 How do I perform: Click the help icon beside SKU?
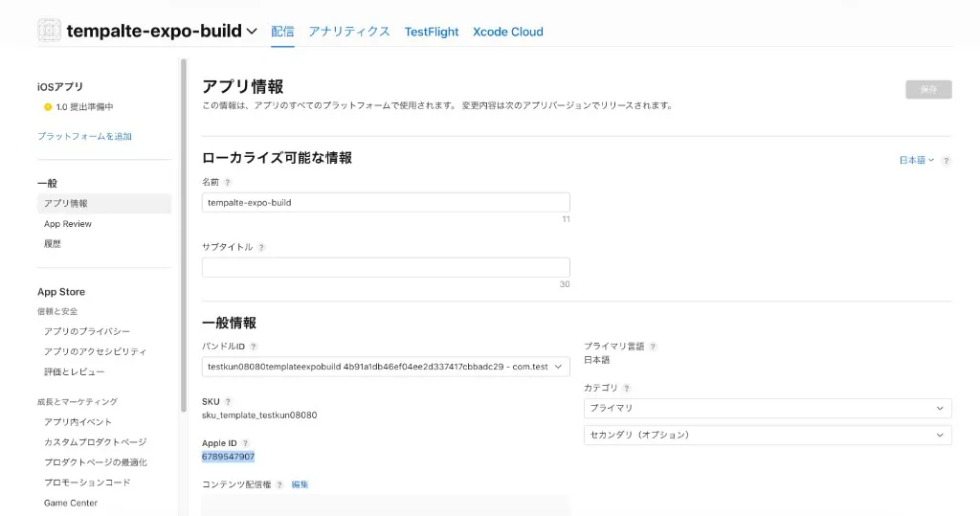pos(228,402)
